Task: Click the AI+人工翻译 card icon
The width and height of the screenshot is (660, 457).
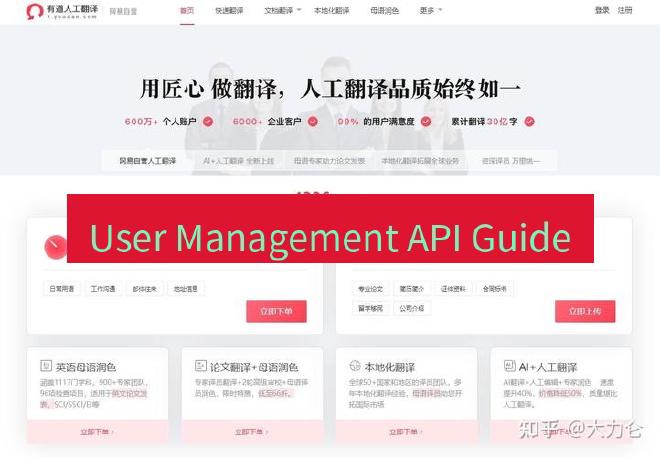Action: coord(509,365)
